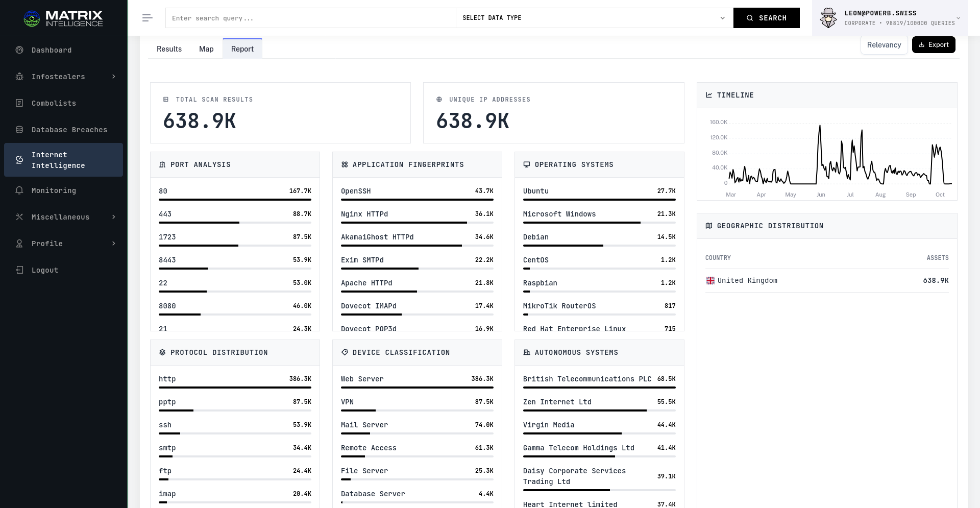Click the Export button
980x508 pixels.
pyautogui.click(x=933, y=45)
